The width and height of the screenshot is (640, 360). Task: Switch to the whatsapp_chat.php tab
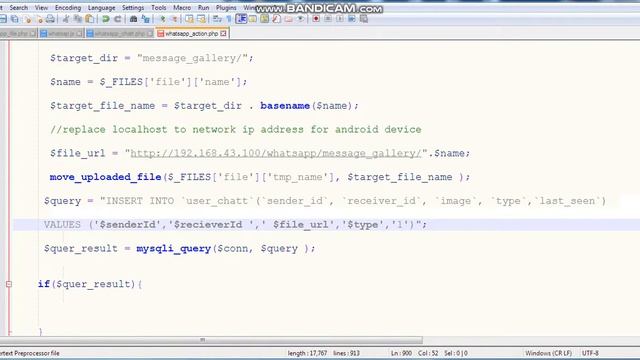click(120, 33)
